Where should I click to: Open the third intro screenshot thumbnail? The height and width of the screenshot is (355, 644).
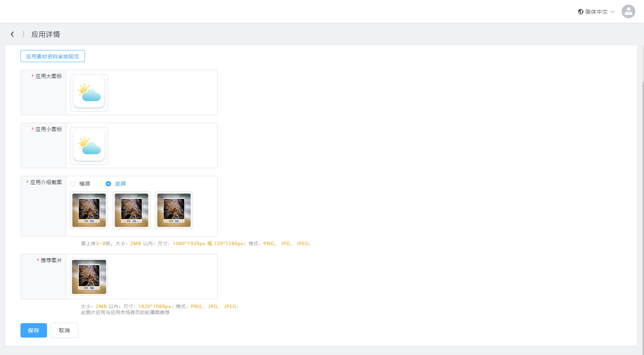(174, 210)
